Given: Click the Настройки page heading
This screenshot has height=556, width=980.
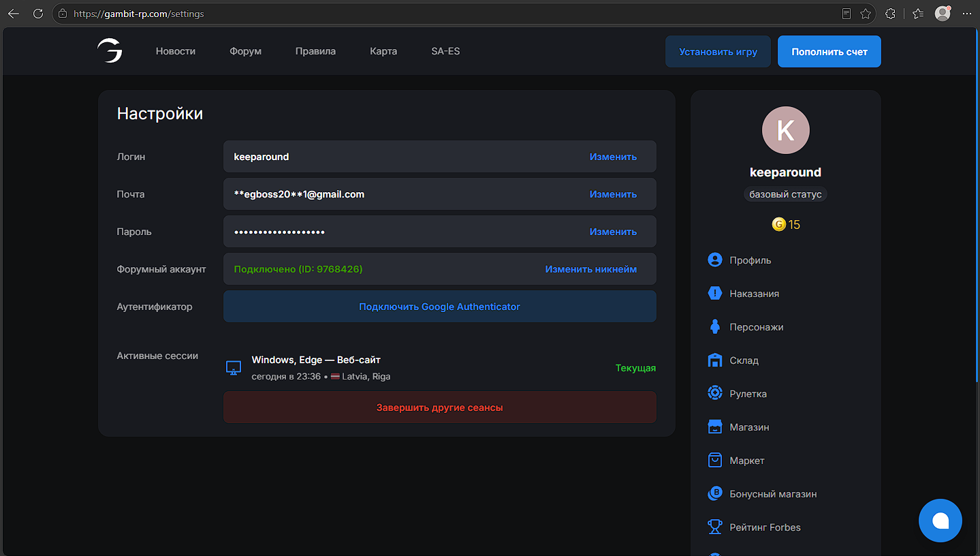Looking at the screenshot, I should pyautogui.click(x=160, y=113).
